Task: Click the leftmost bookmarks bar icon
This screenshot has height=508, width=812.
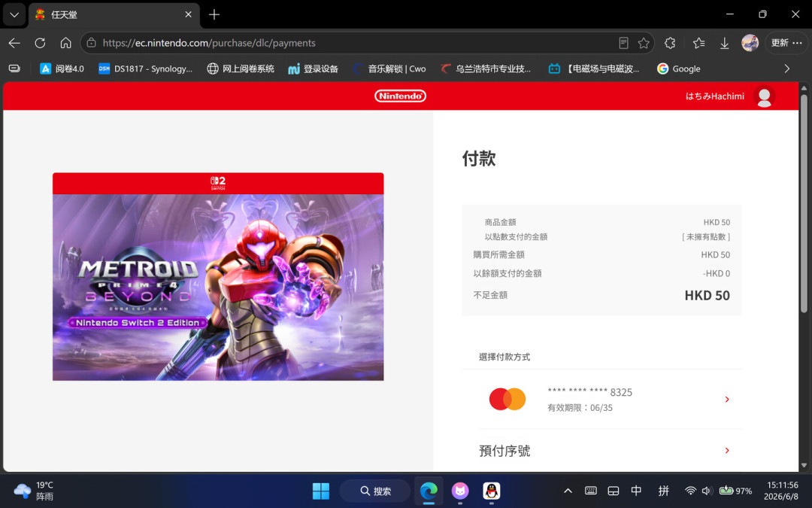Action: [14, 68]
